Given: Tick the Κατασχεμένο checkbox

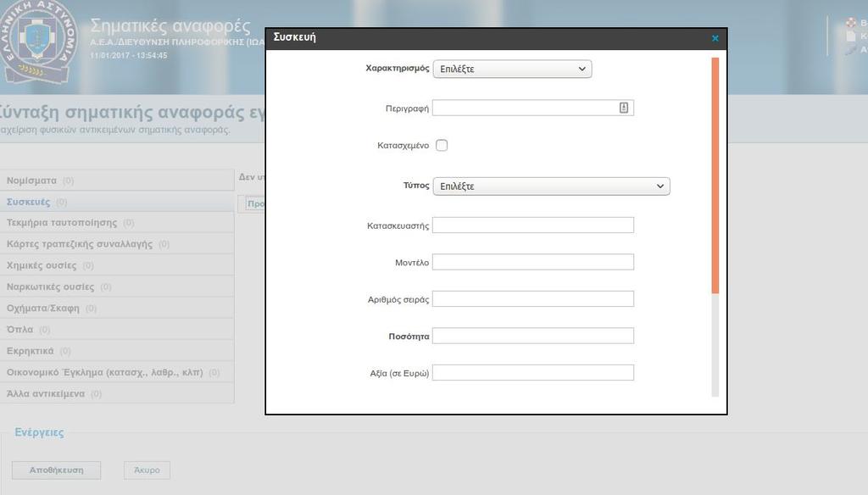Looking at the screenshot, I should 441,145.
